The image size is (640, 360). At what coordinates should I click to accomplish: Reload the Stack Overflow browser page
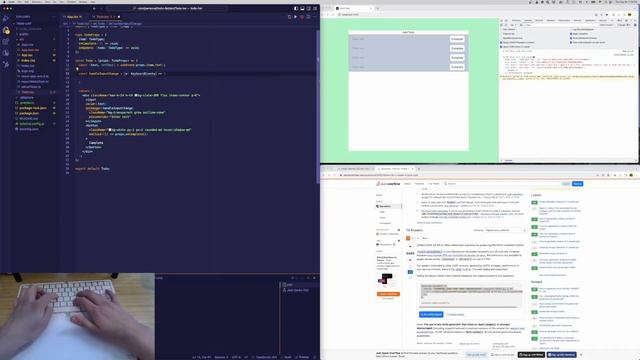(336, 175)
